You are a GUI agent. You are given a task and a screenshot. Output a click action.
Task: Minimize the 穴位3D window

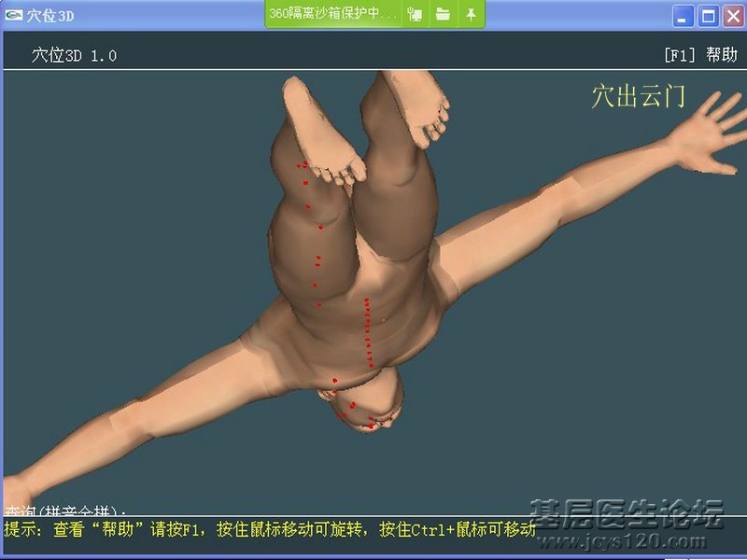pos(684,15)
